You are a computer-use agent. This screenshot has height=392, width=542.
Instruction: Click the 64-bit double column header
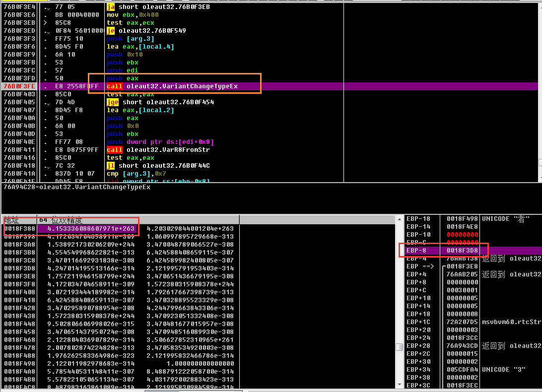point(138,220)
